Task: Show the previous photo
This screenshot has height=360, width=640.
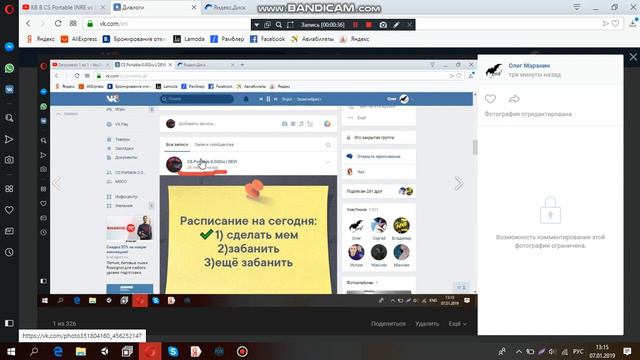Action: pyautogui.click(x=57, y=183)
